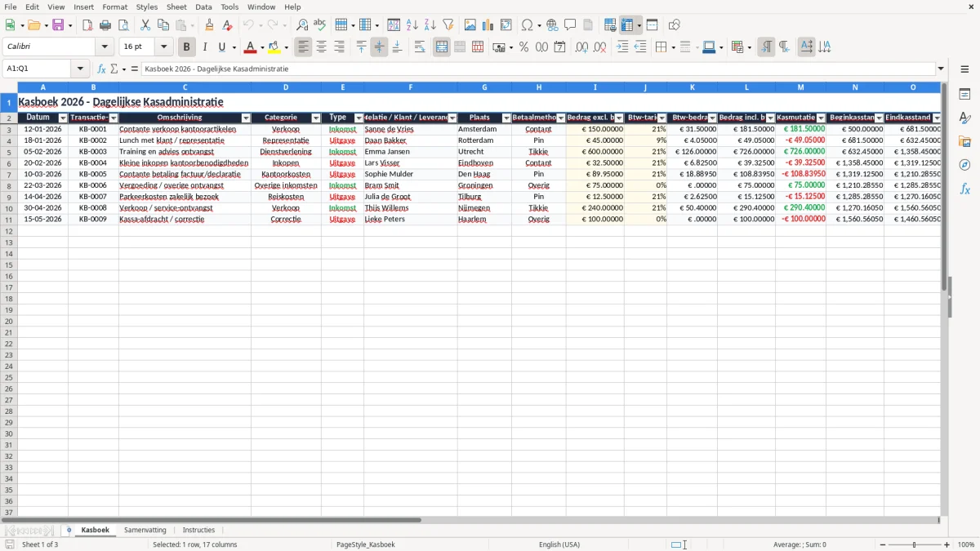Click the font color swatch button
980x551 pixels.
point(251,47)
